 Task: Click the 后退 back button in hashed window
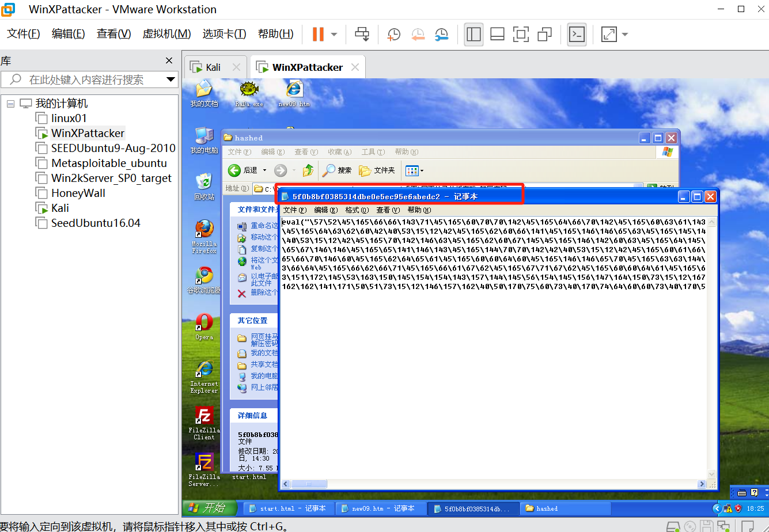pos(243,170)
